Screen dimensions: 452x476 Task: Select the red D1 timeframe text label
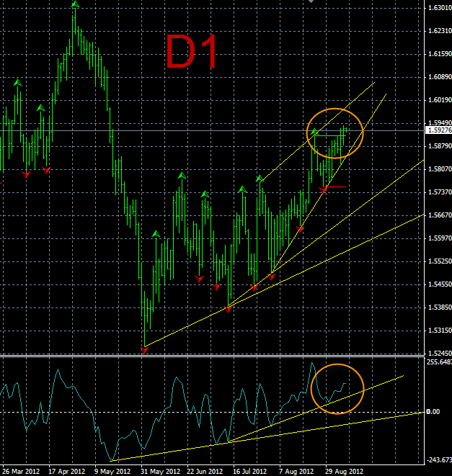point(192,52)
